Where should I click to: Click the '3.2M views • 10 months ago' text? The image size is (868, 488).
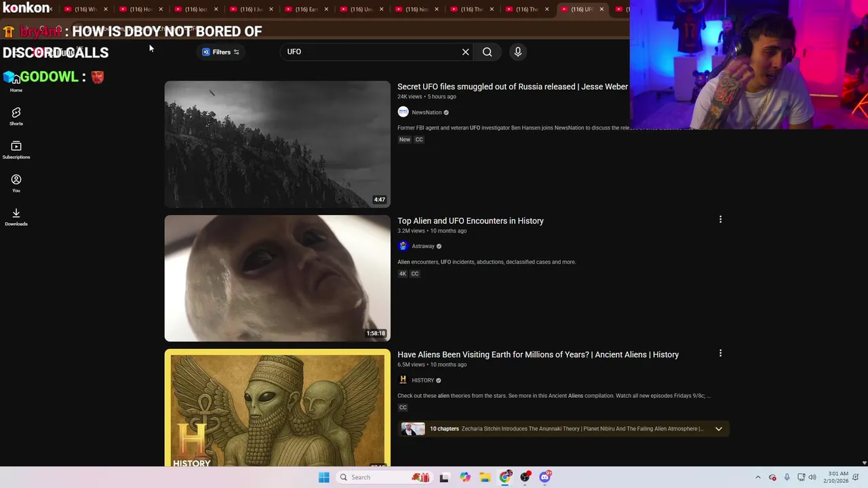coord(432,231)
